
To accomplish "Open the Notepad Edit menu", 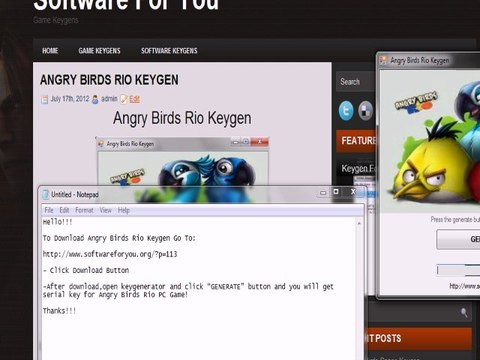I will click(64, 210).
